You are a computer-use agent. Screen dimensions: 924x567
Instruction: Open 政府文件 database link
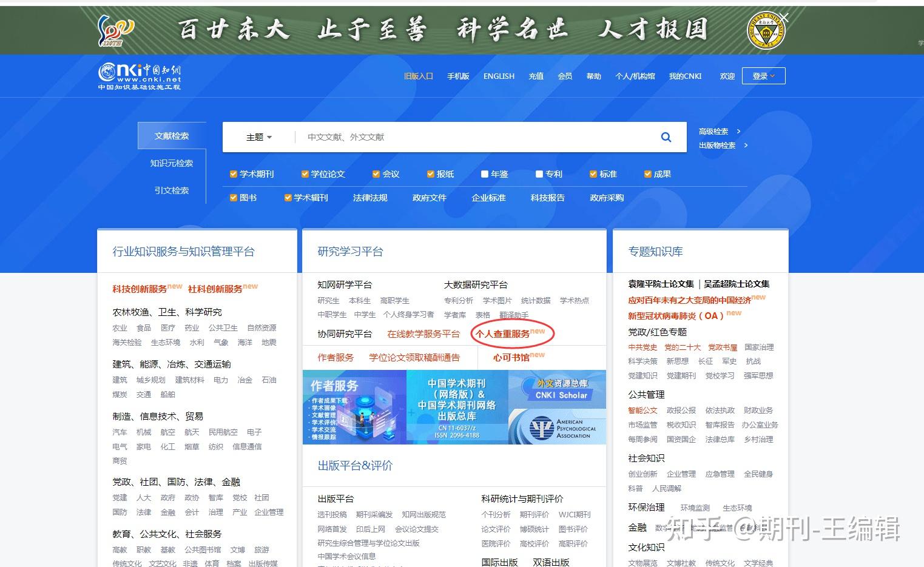tap(430, 198)
